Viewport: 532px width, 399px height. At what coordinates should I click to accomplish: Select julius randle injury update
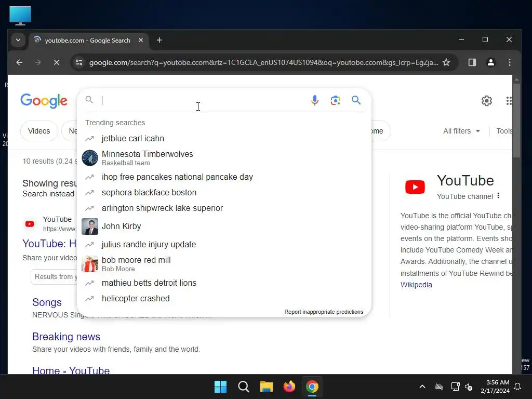coord(224,244)
